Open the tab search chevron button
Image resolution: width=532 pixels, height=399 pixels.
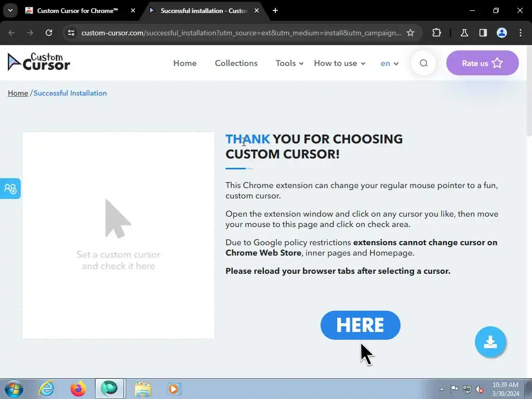[x=10, y=10]
